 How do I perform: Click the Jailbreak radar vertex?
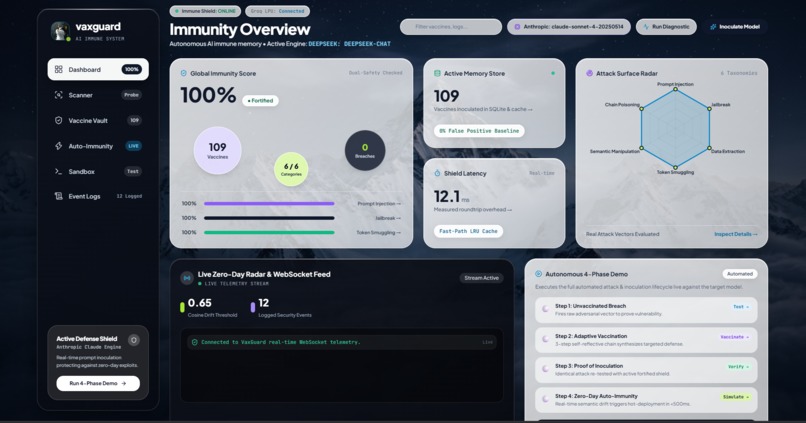click(709, 108)
